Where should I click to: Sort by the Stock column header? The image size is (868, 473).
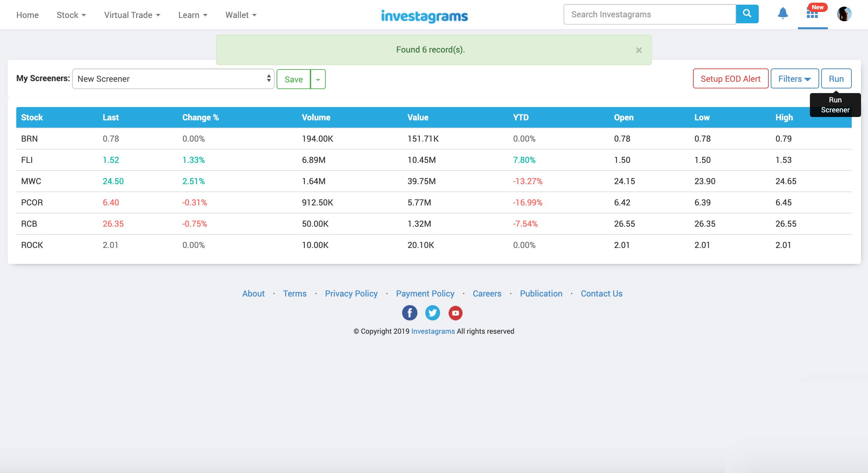click(x=32, y=117)
